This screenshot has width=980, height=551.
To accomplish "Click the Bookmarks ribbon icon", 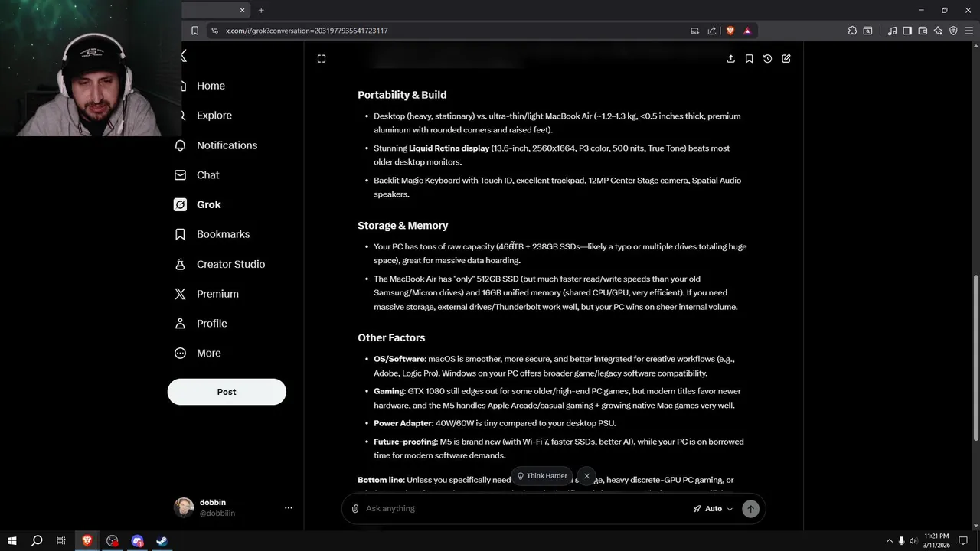I will 180,234.
